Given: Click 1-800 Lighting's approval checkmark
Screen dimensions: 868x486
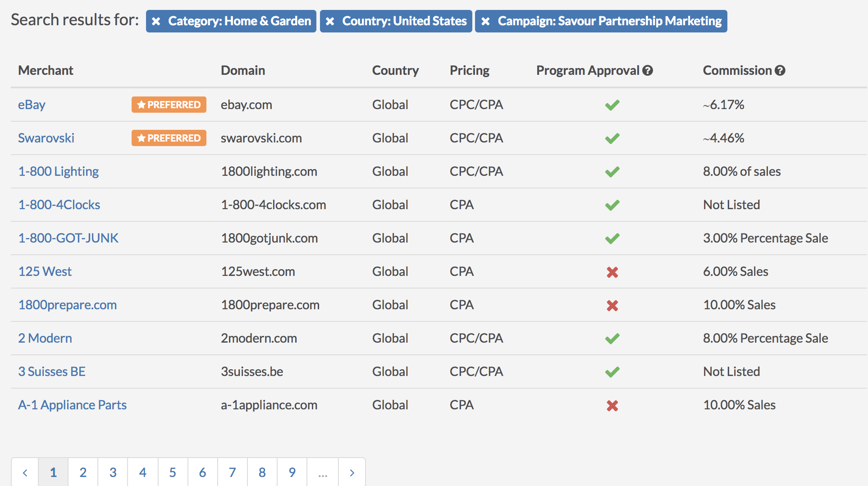Looking at the screenshot, I should 612,172.
